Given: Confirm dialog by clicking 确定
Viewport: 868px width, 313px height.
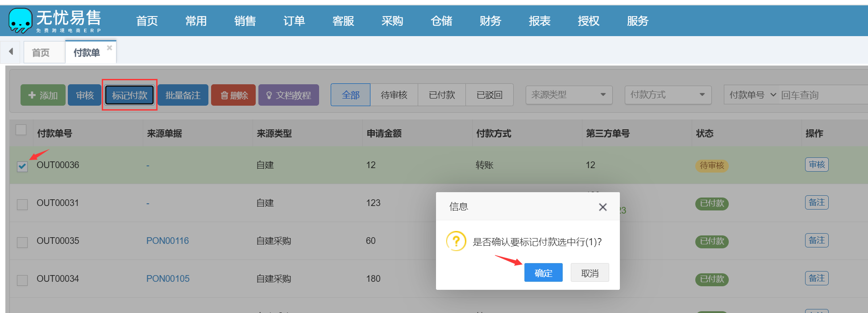Looking at the screenshot, I should (x=543, y=273).
